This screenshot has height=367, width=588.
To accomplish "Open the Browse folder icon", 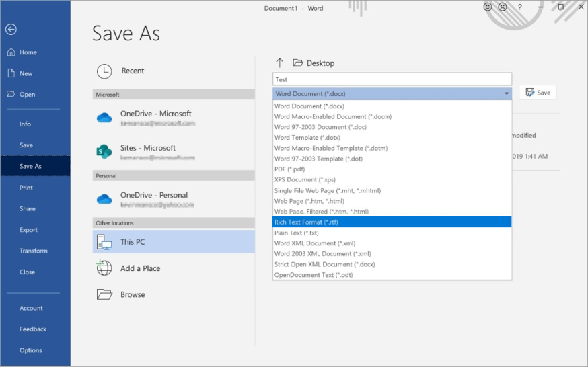I will pyautogui.click(x=104, y=294).
